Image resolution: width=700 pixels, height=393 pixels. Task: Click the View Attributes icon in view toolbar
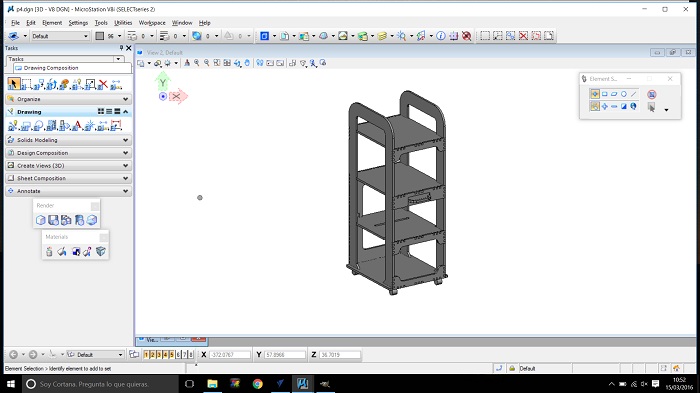141,63
